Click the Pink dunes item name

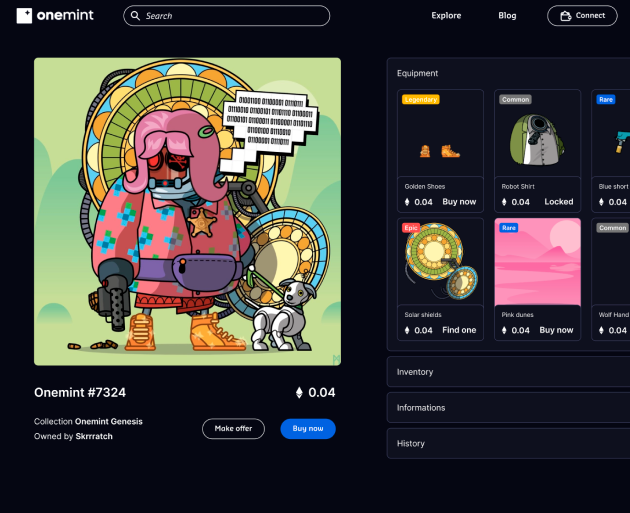pyautogui.click(x=518, y=315)
